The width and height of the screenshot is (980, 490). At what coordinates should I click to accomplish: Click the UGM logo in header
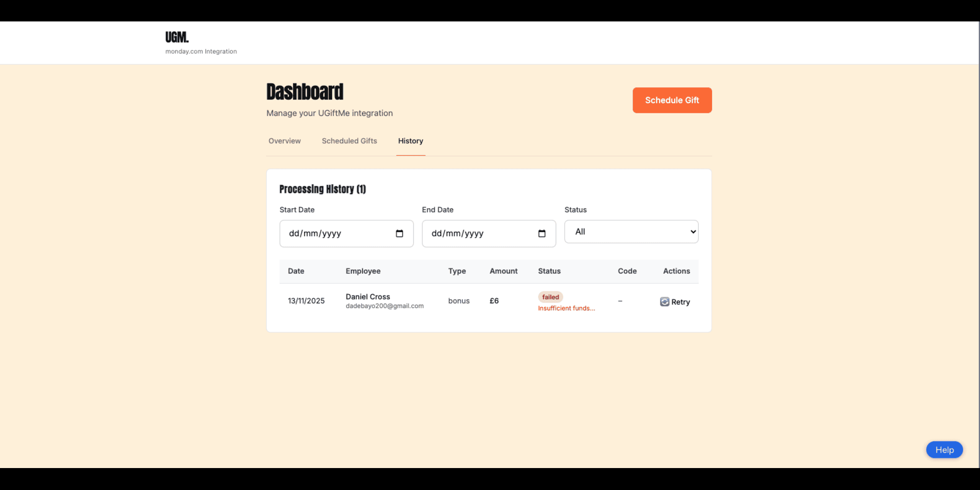pyautogui.click(x=177, y=37)
